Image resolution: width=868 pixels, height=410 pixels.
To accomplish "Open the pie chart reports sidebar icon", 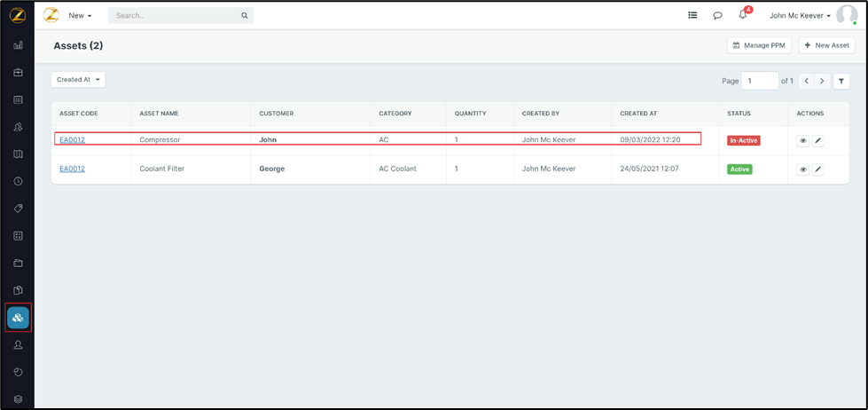I will point(18,372).
